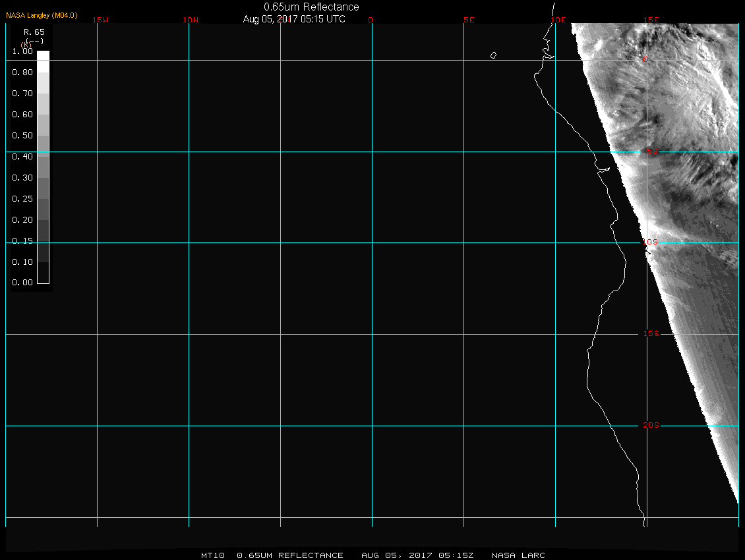Click the "0.65um Reflectance" title

point(311,7)
